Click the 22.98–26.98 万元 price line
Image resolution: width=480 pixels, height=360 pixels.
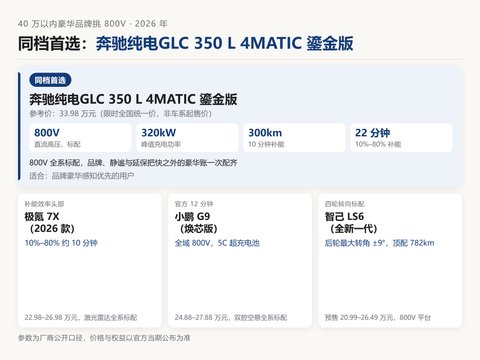click(x=81, y=317)
